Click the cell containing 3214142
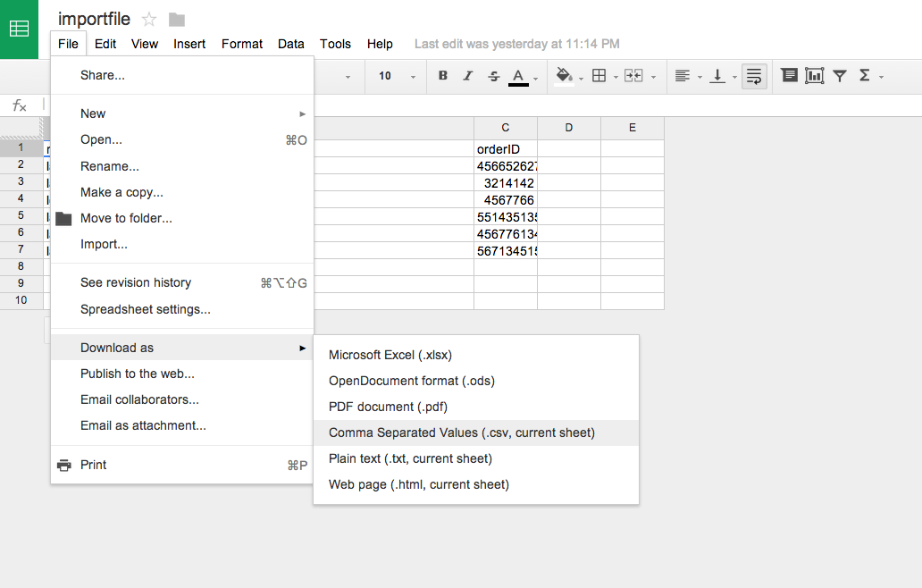The height and width of the screenshot is (588, 922). click(506, 183)
